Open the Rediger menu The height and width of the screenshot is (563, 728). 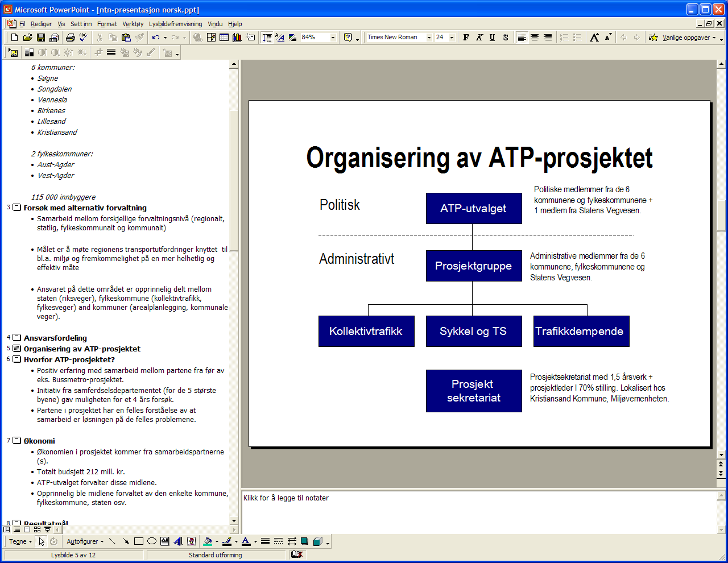(41, 24)
